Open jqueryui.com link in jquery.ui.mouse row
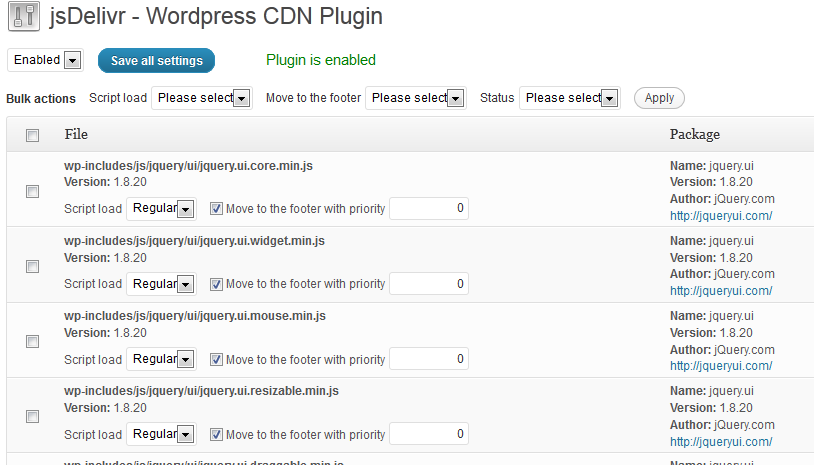The width and height of the screenshot is (814, 465). (x=721, y=366)
